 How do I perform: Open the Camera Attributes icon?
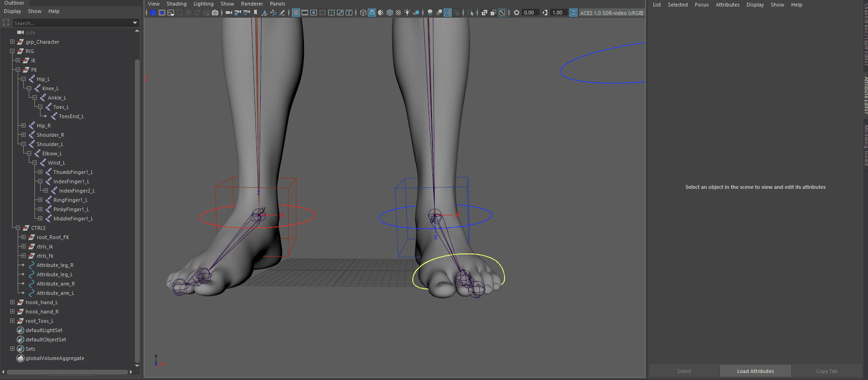(246, 13)
